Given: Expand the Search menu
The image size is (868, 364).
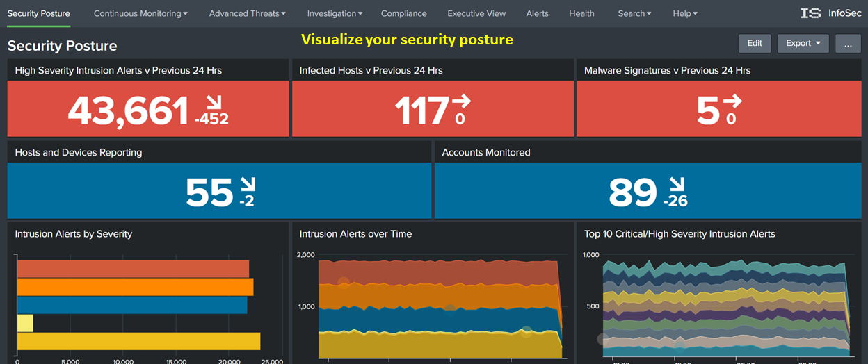Looking at the screenshot, I should (x=634, y=13).
